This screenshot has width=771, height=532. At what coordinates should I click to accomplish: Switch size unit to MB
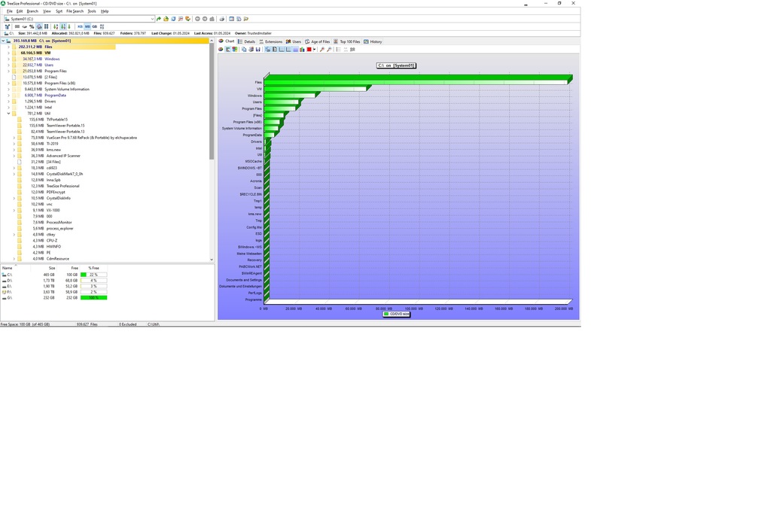click(87, 26)
